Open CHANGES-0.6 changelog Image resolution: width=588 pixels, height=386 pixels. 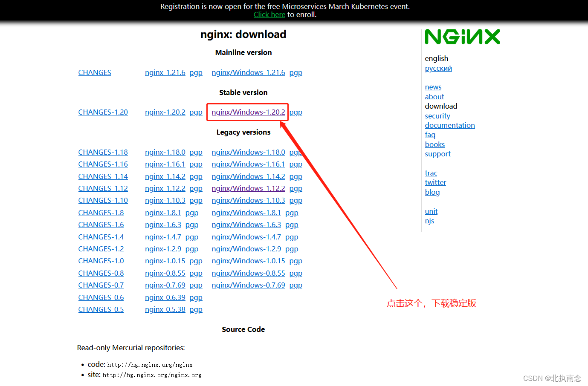tap(101, 297)
